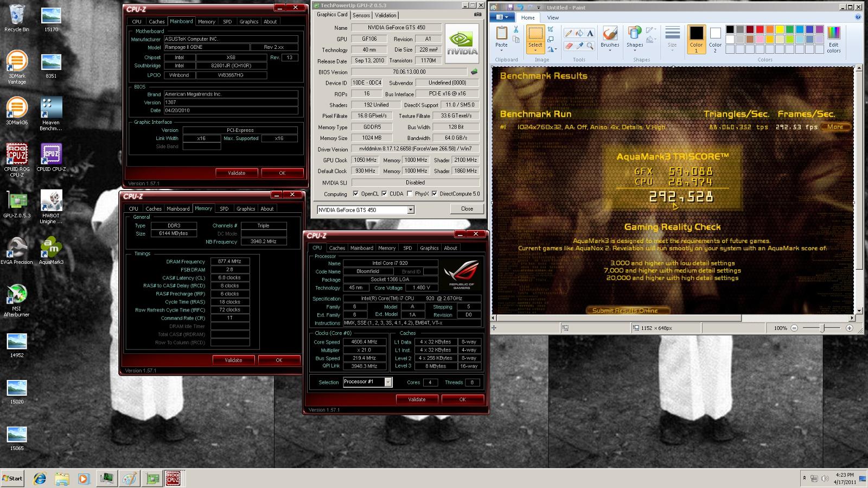
Task: Open the Rotate dropdown in Paint Image group
Action: 552,49
